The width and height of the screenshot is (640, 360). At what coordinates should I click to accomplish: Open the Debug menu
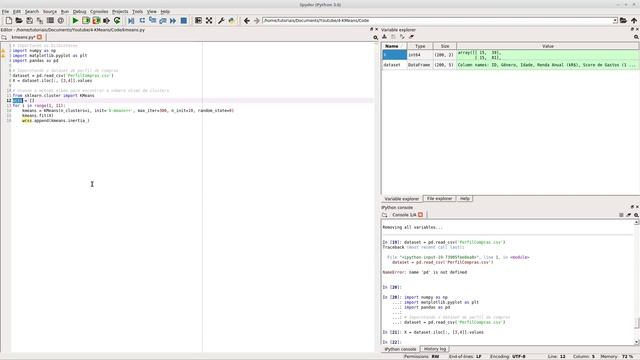80,11
